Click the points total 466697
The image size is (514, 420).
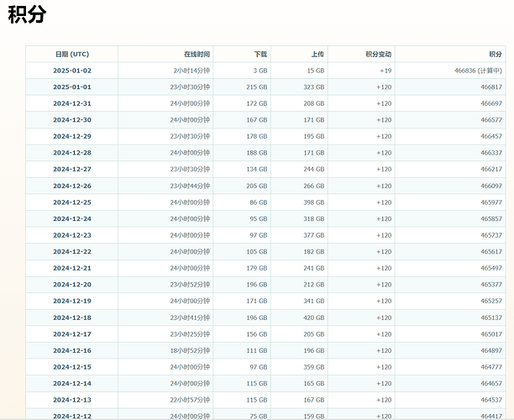pos(491,103)
